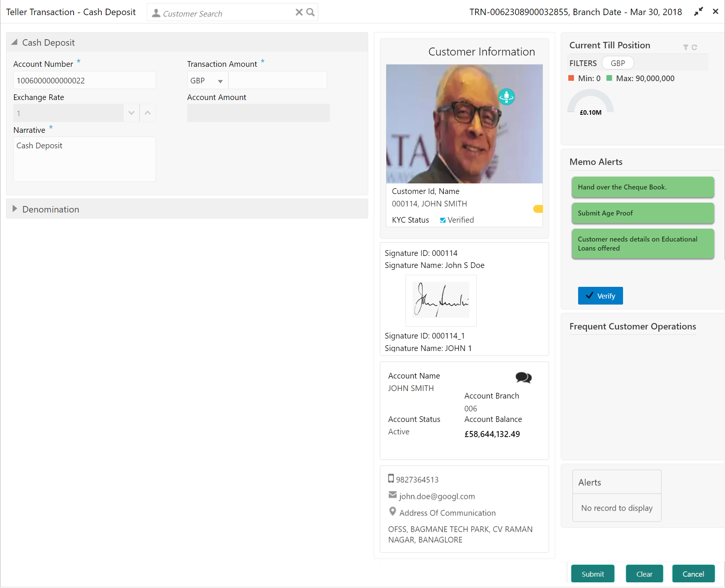Expand the Denomination section

[x=15, y=209]
